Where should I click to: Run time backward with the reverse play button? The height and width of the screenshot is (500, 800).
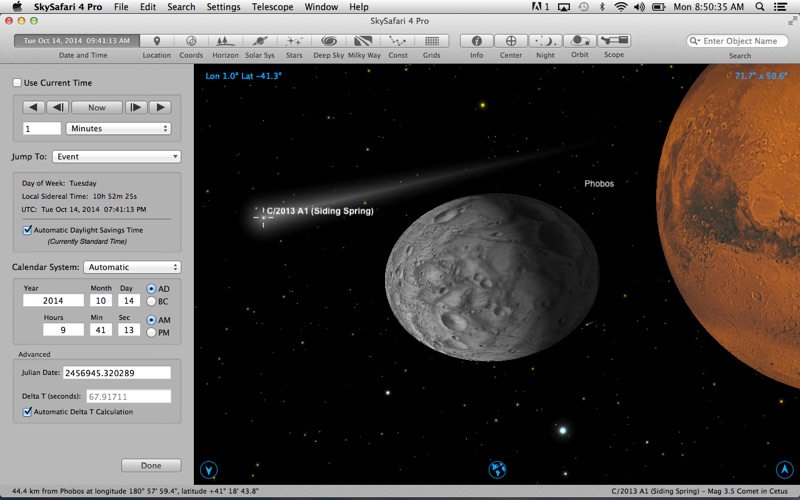[34, 108]
